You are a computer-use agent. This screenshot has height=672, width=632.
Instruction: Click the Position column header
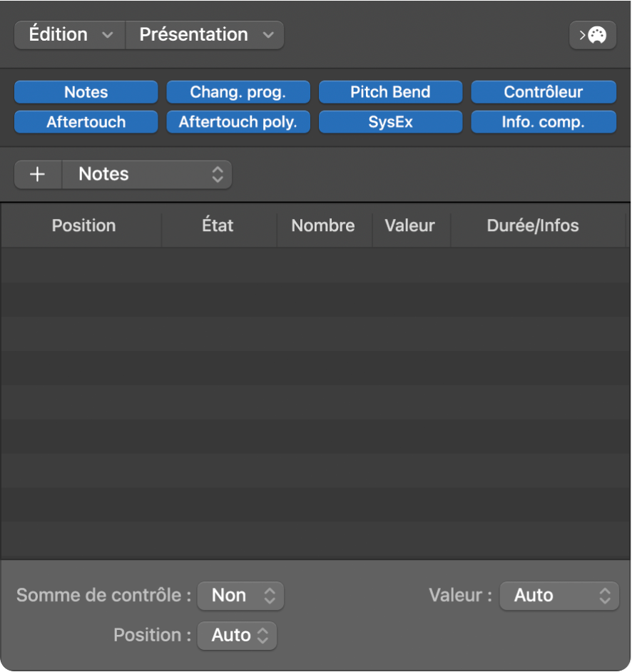(83, 226)
